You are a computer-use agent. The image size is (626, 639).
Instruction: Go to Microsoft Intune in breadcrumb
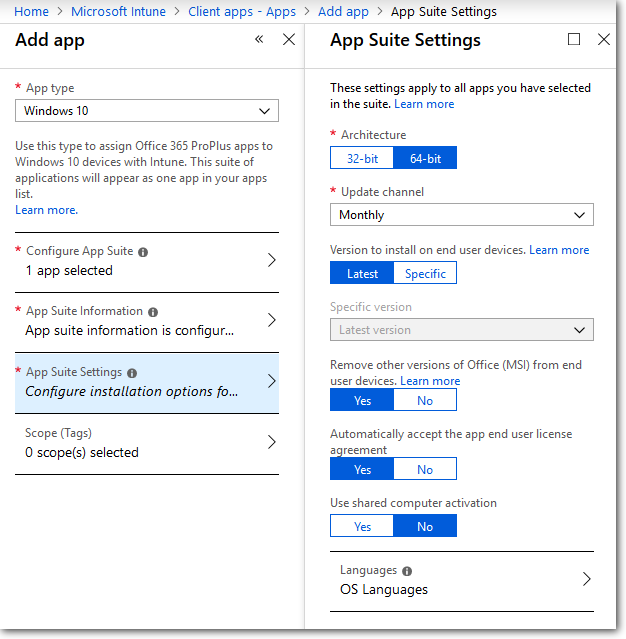coord(118,11)
